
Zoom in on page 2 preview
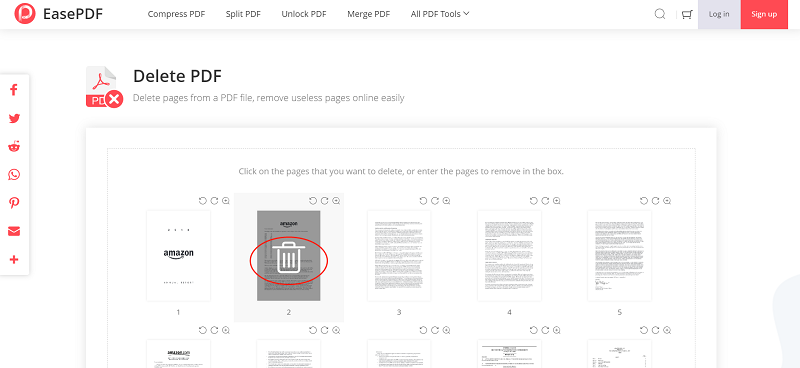[x=336, y=201]
